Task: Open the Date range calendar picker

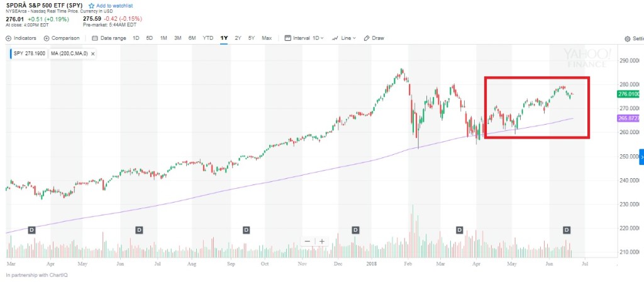Action: 109,38
